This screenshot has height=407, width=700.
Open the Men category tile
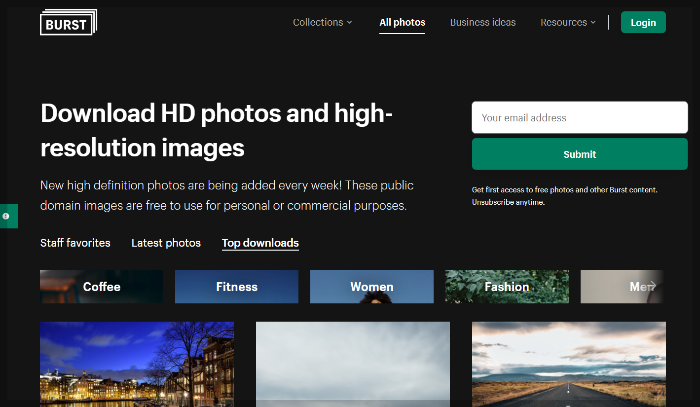coord(622,287)
